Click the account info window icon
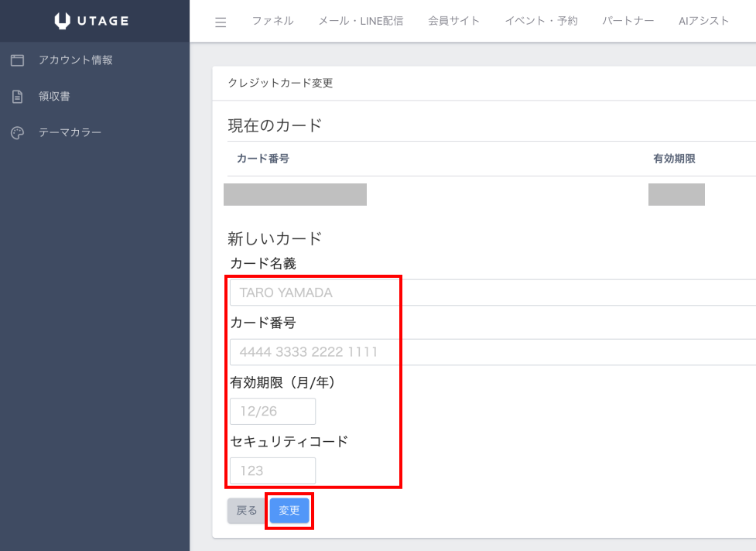The image size is (756, 551). pos(17,60)
